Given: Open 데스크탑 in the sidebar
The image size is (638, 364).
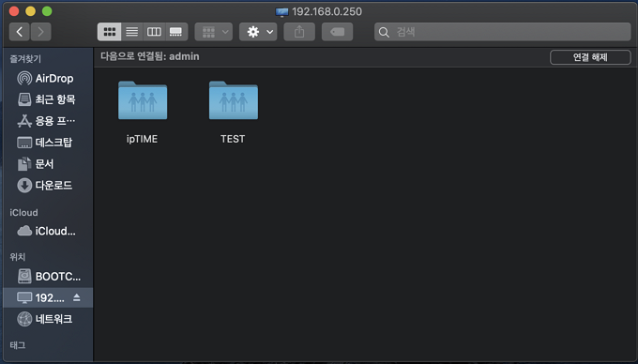Looking at the screenshot, I should pyautogui.click(x=48, y=143).
